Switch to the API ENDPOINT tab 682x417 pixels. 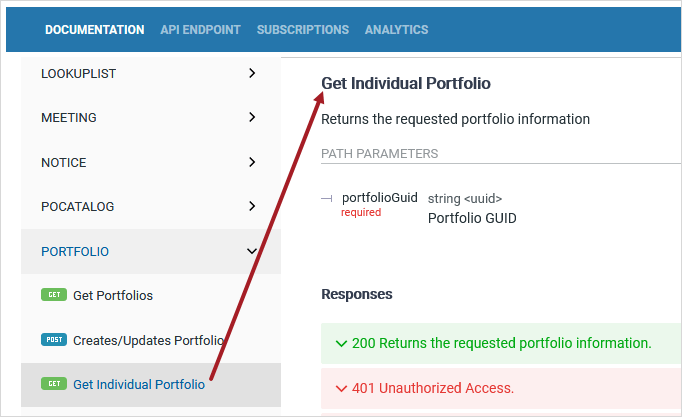click(200, 30)
